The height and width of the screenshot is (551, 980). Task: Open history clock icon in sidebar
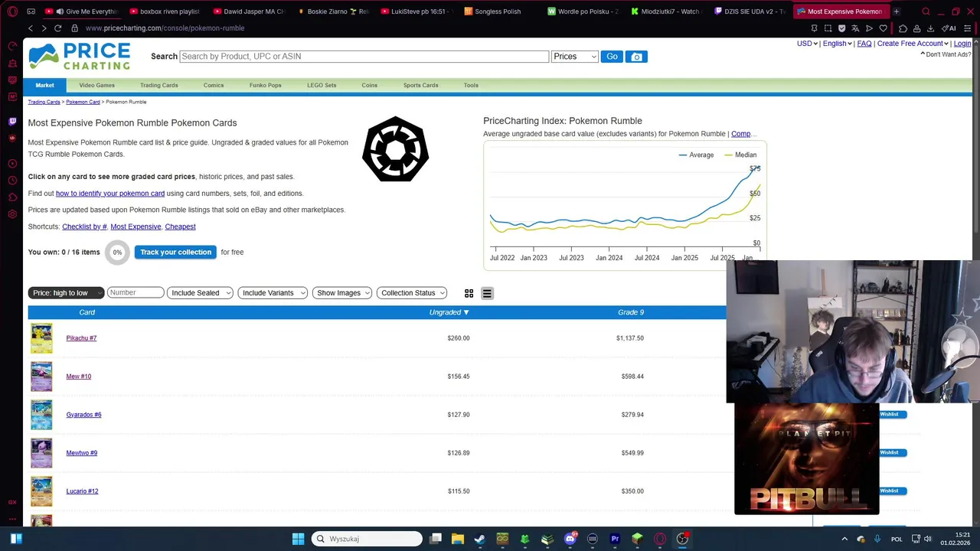[12, 181]
